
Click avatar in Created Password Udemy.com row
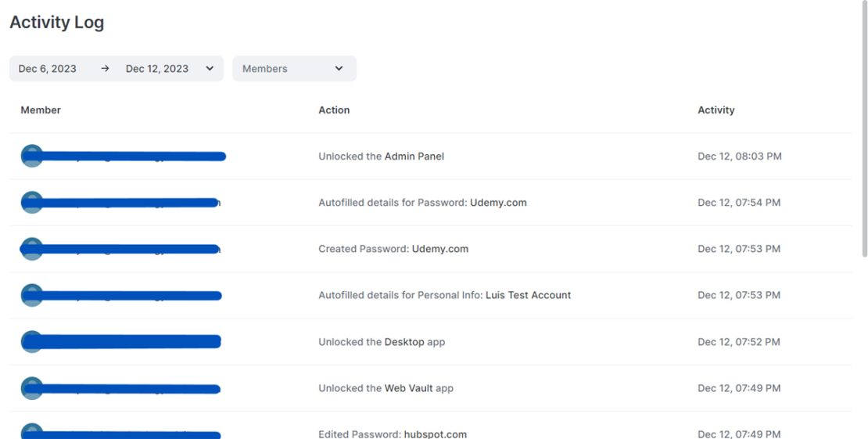pyautogui.click(x=31, y=249)
